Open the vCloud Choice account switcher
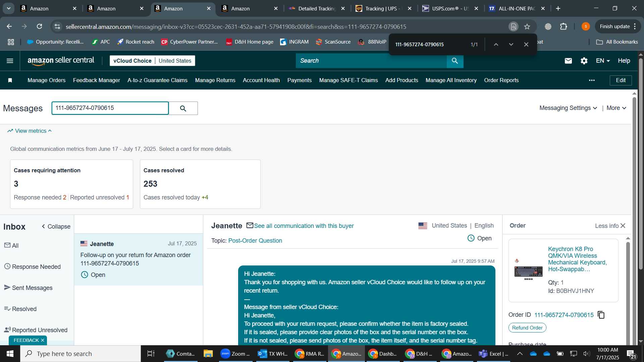Screen dimensions: 644x362 coord(152,61)
